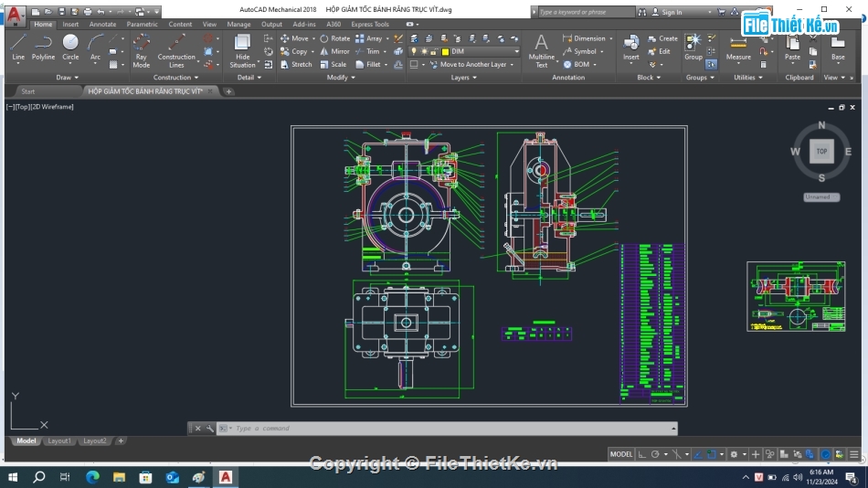
Task: Click Sign In
Action: [x=672, y=12]
